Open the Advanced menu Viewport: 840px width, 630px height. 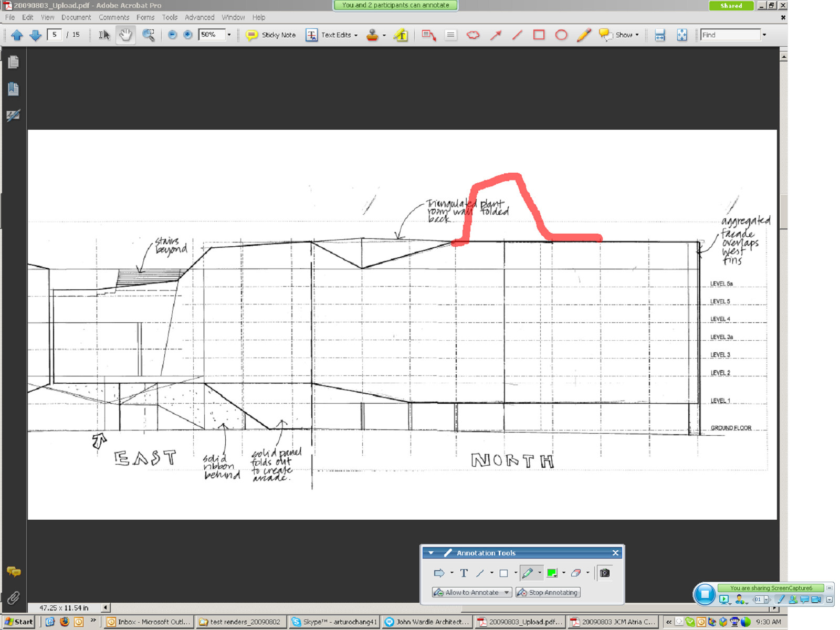(199, 17)
